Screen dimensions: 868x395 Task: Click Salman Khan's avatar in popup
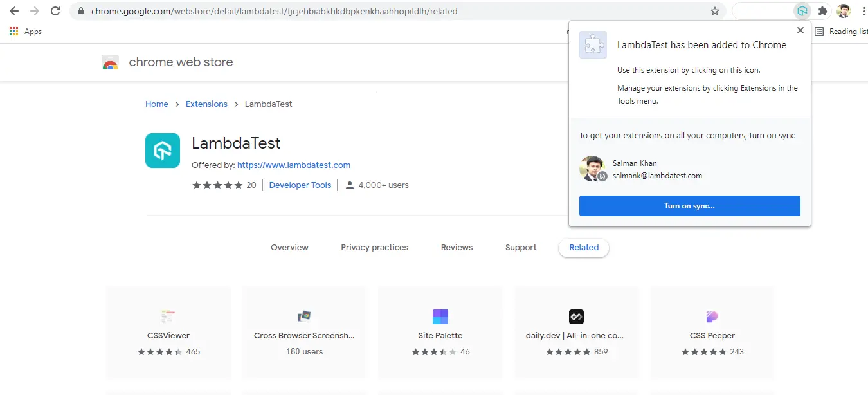coord(592,169)
